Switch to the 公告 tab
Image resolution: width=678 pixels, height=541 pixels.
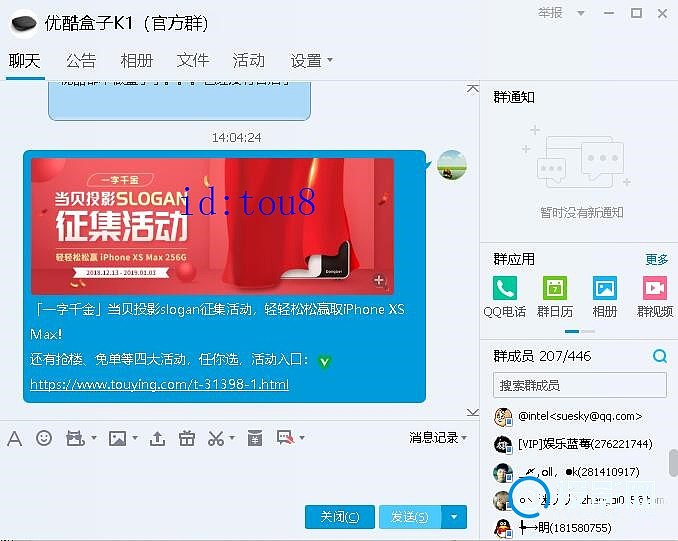pyautogui.click(x=81, y=61)
